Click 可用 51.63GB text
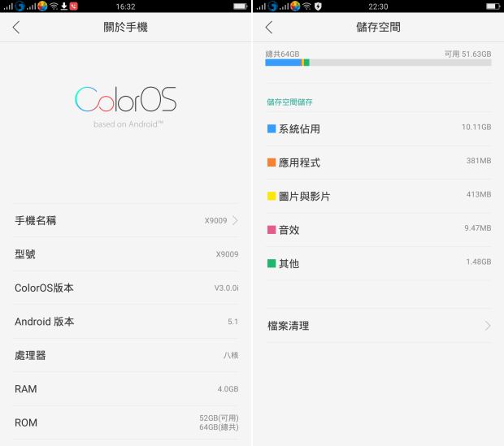 [467, 54]
